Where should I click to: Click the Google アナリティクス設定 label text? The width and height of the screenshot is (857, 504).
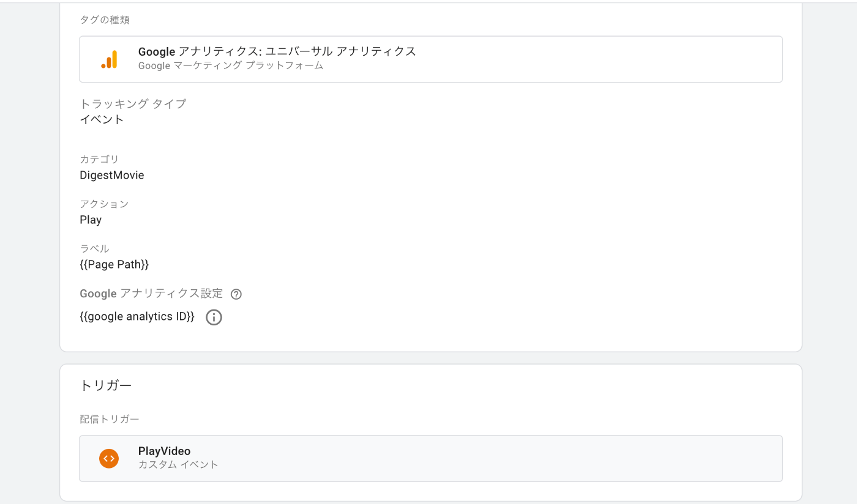(151, 294)
